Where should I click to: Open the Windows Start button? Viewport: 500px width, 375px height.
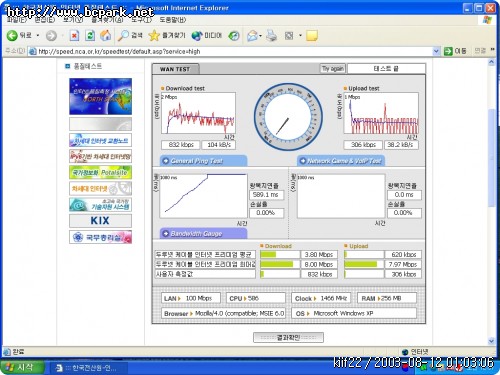pos(22,367)
